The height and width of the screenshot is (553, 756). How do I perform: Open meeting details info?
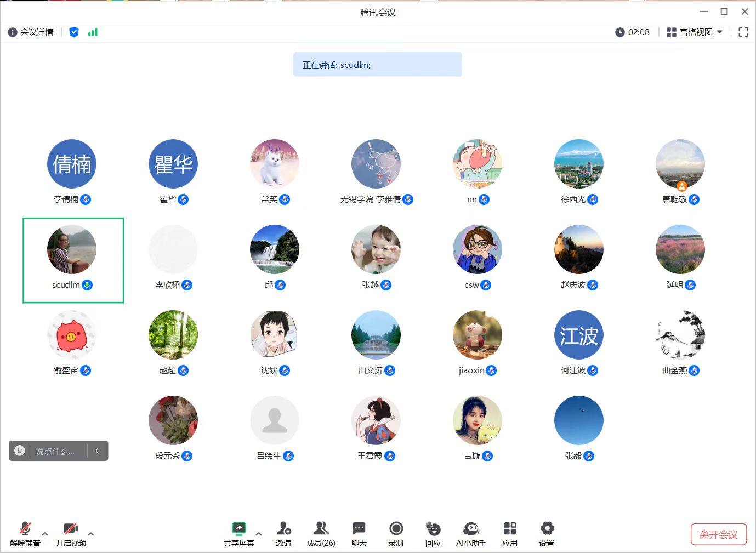point(31,32)
